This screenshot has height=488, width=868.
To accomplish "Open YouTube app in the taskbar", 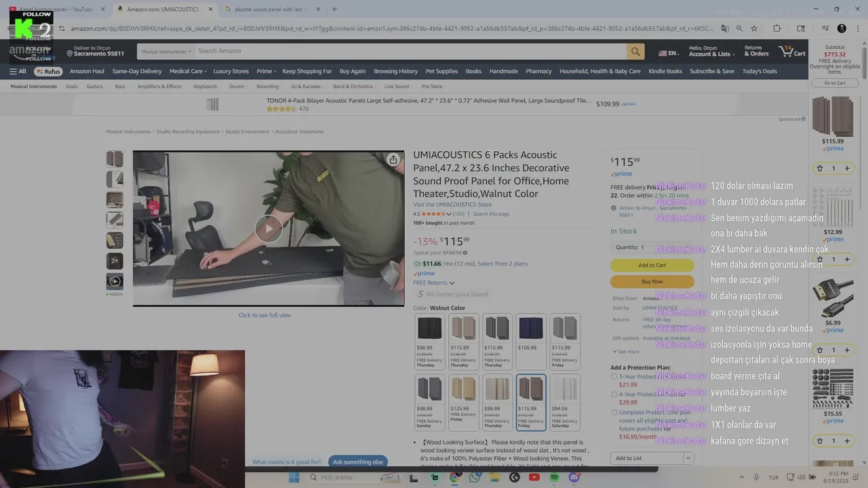I will pos(534,478).
